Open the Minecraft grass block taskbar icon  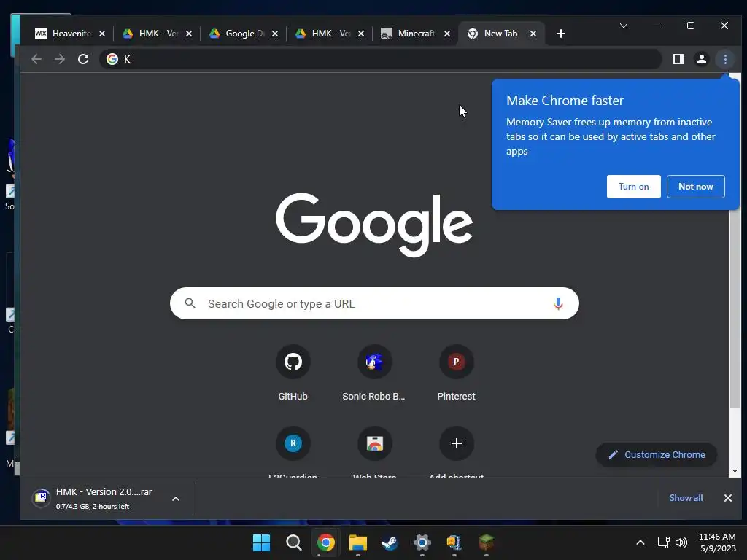pos(487,542)
